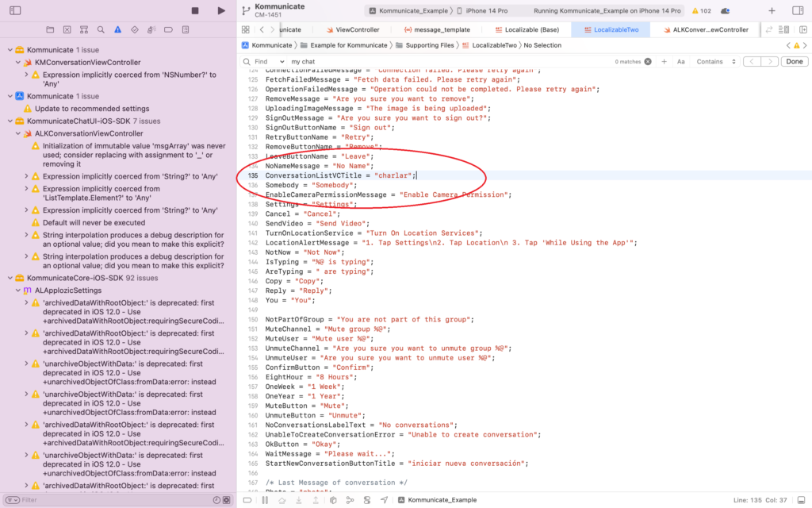
Task: Pause program execution in debug bar
Action: (x=265, y=500)
